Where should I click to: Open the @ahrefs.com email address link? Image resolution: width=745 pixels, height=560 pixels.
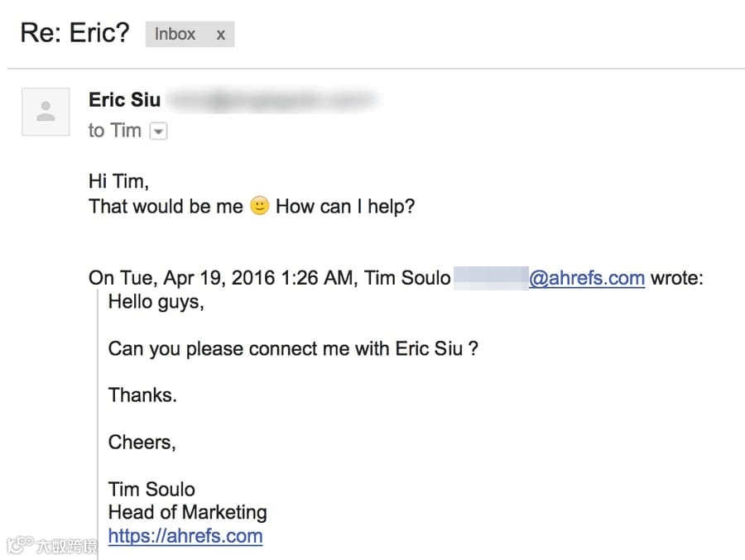coord(586,278)
